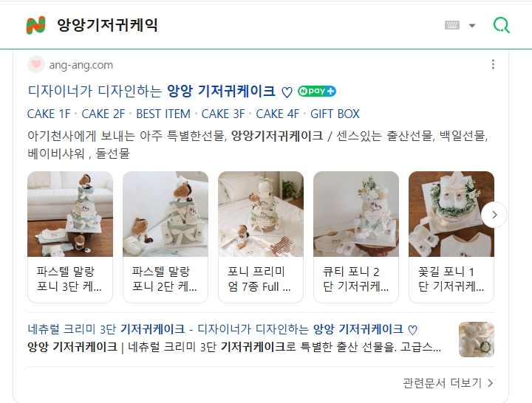Click the pink heart site favicon

point(36,64)
